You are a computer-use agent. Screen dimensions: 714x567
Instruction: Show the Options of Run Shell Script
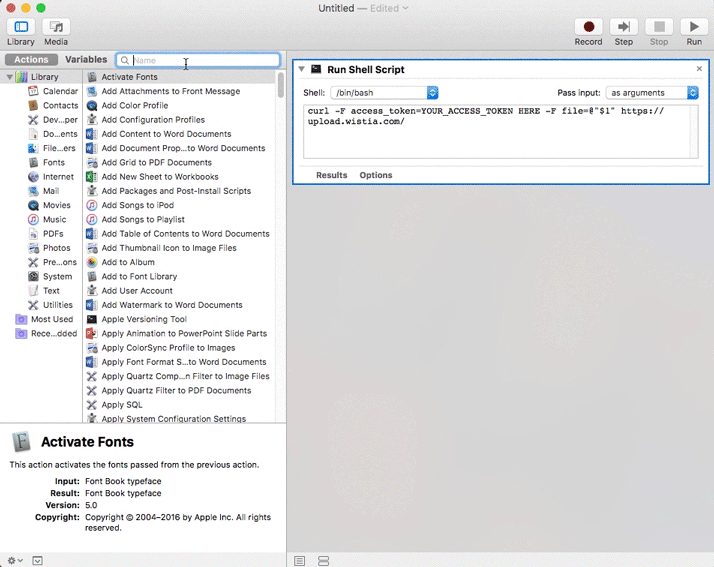click(376, 175)
